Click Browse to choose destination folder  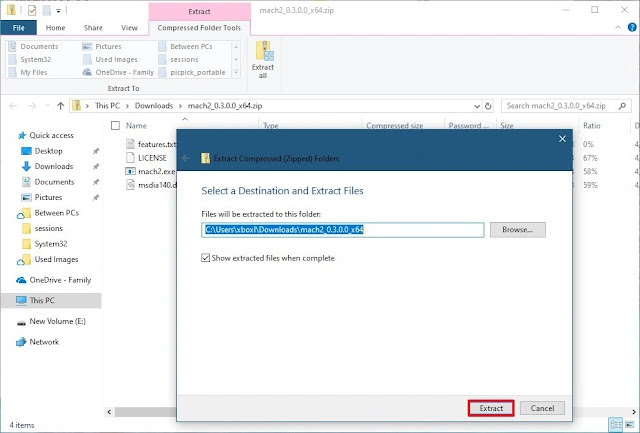[517, 229]
